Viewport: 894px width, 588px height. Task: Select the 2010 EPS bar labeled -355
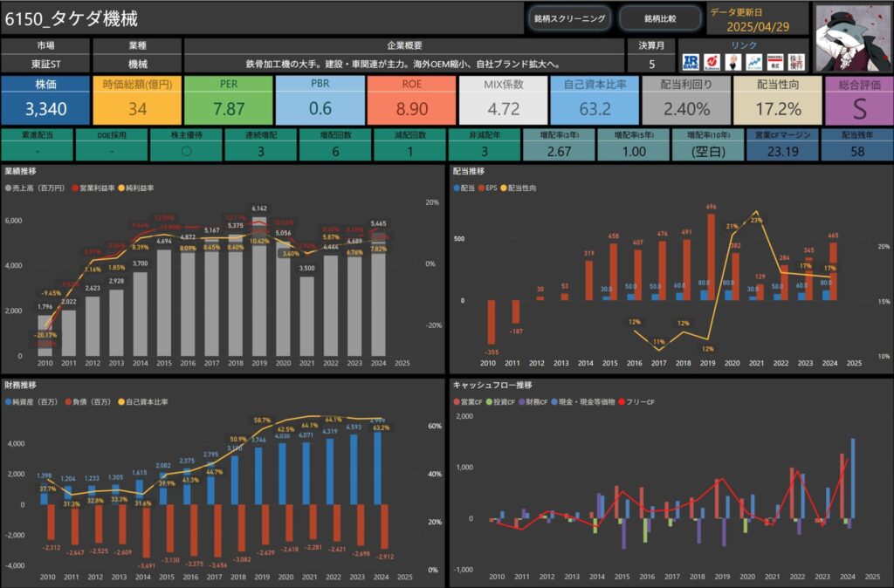(492, 322)
